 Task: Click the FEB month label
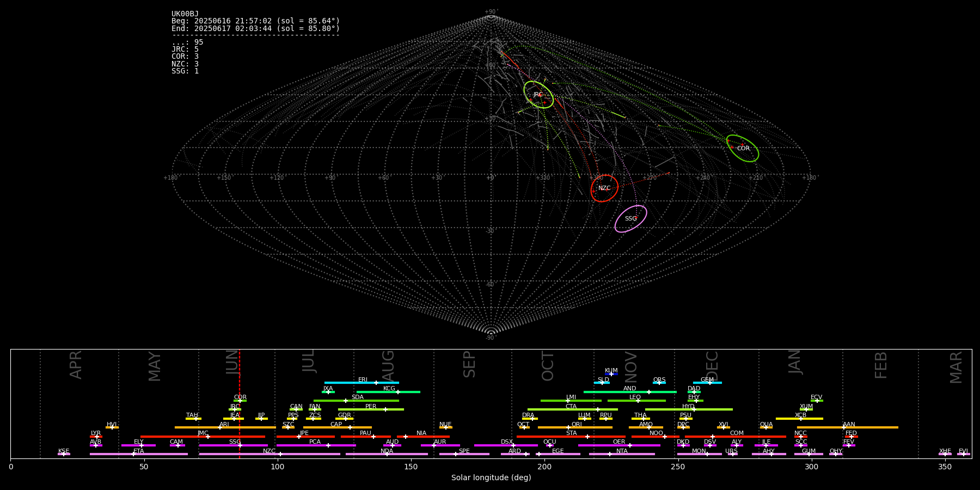(881, 365)
